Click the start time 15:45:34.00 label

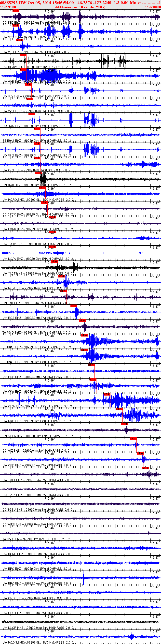pos(8,7)
